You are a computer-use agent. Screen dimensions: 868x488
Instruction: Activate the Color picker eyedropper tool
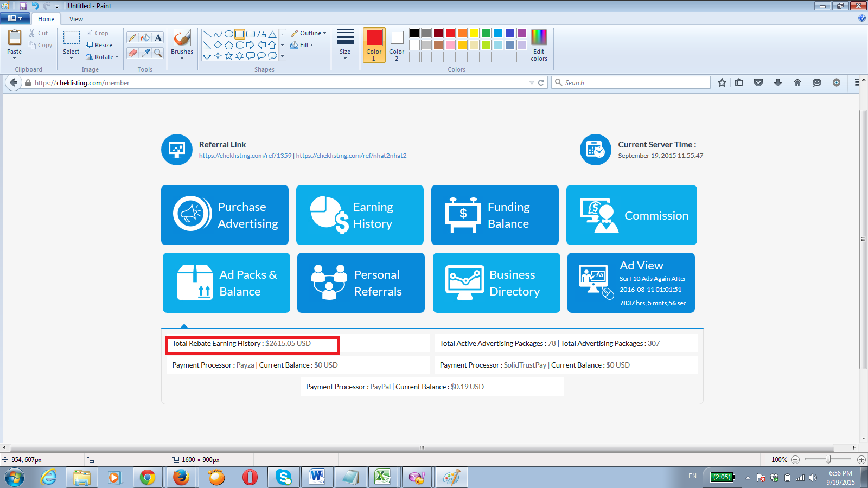click(145, 53)
